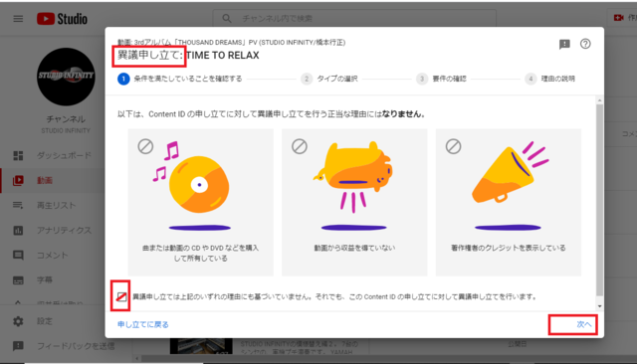Send feedback via dialog feedback icon
This screenshot has width=637, height=364.
point(564,44)
